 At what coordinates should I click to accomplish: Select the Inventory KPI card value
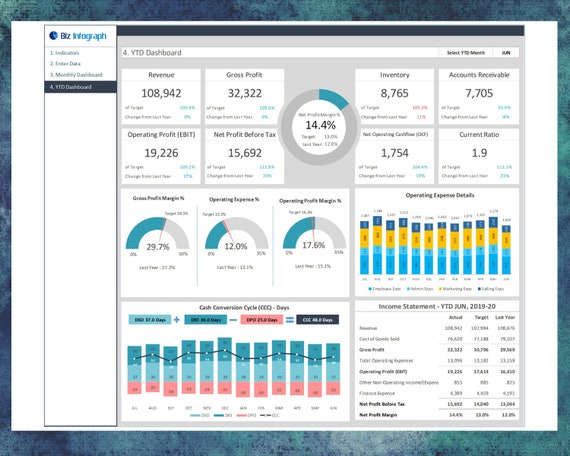click(394, 93)
